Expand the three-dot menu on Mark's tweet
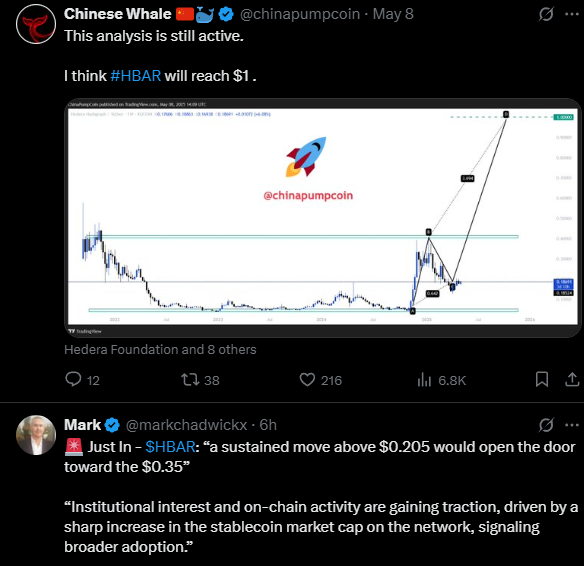584x566 pixels. click(572, 425)
